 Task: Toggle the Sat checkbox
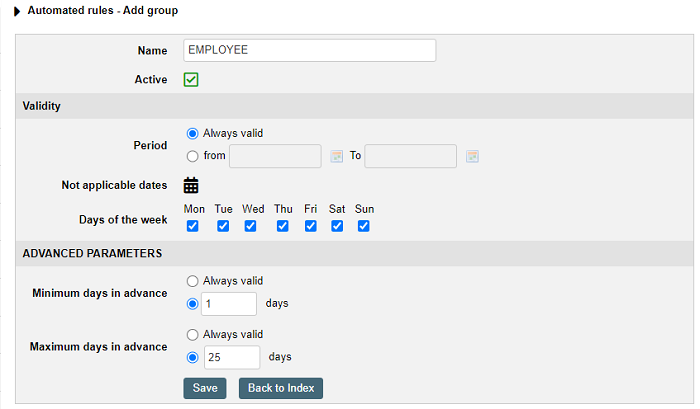click(x=337, y=226)
